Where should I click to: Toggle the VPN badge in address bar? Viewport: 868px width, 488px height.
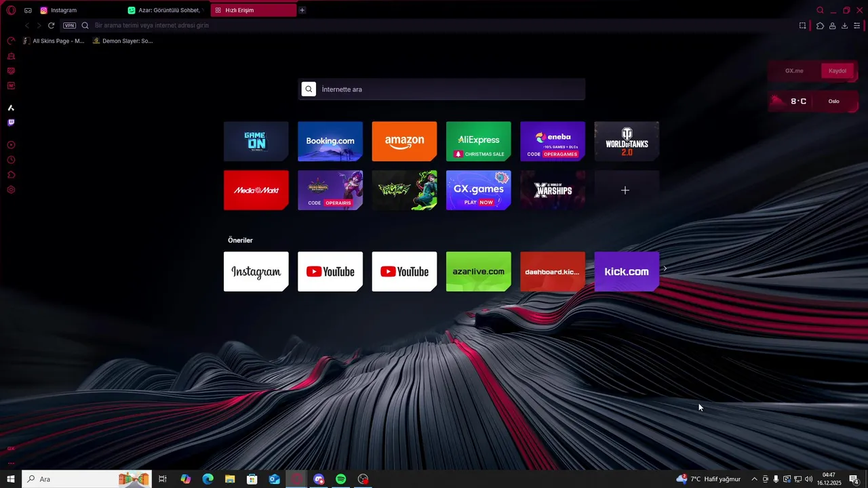click(x=69, y=25)
